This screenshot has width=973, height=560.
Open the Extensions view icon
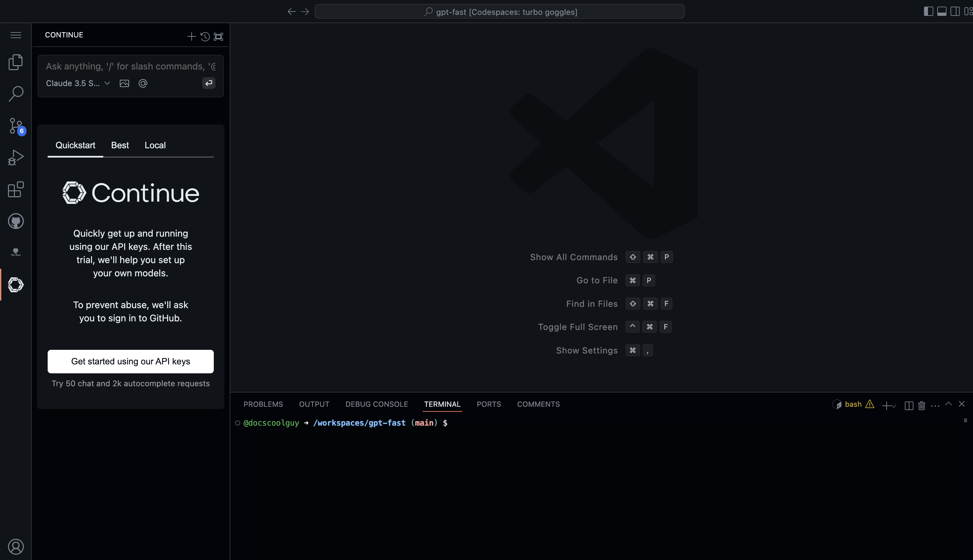(16, 190)
